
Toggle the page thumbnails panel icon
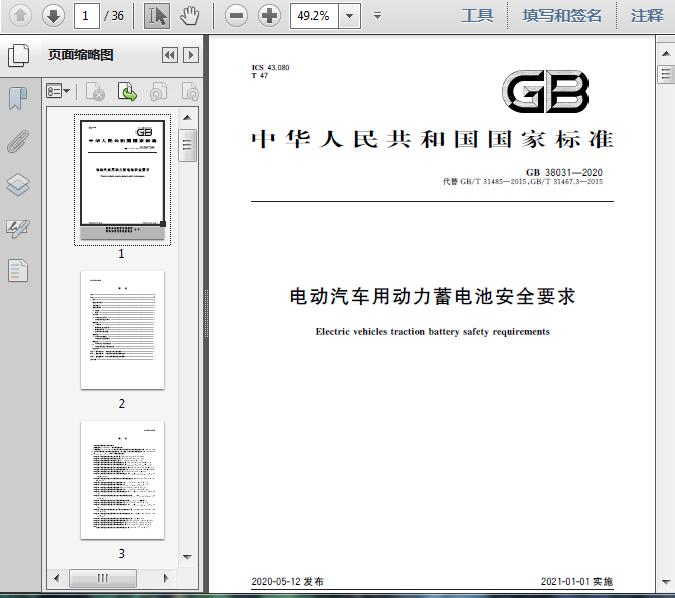click(19, 56)
